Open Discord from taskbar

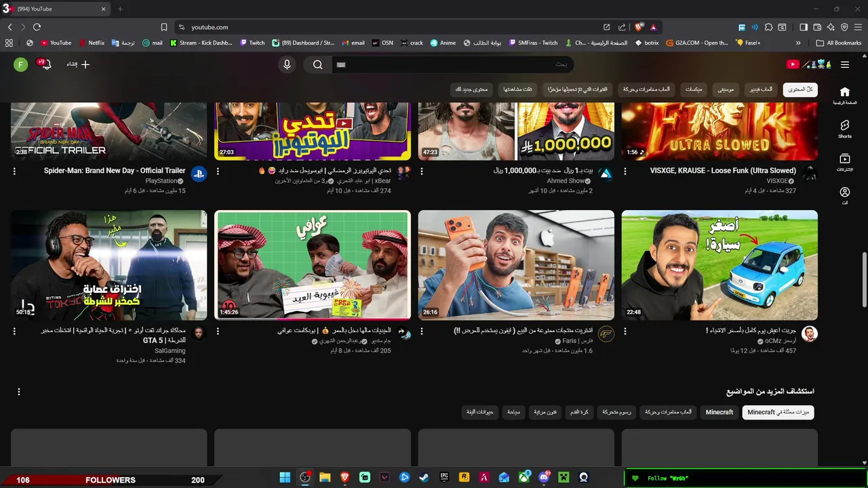(x=544, y=478)
